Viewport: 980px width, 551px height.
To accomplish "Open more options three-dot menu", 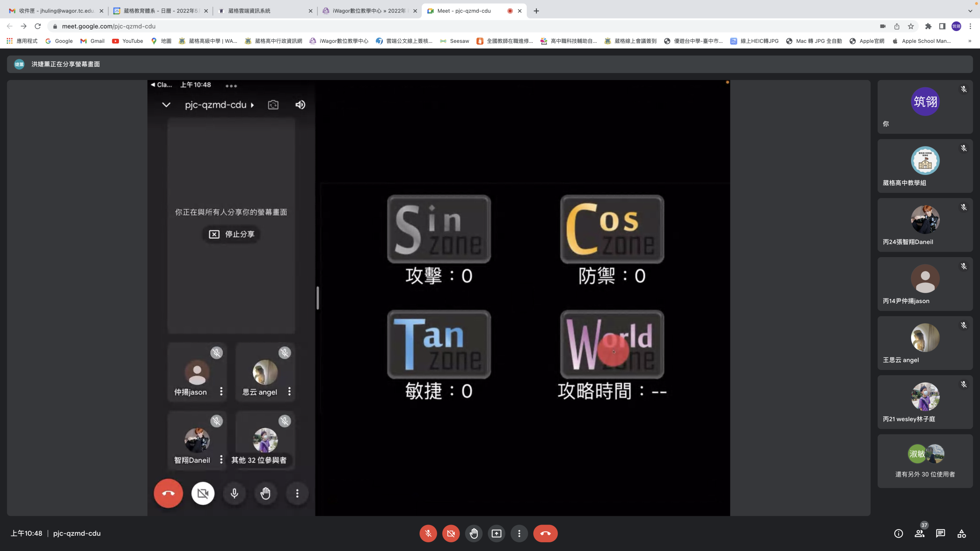I will 519,533.
